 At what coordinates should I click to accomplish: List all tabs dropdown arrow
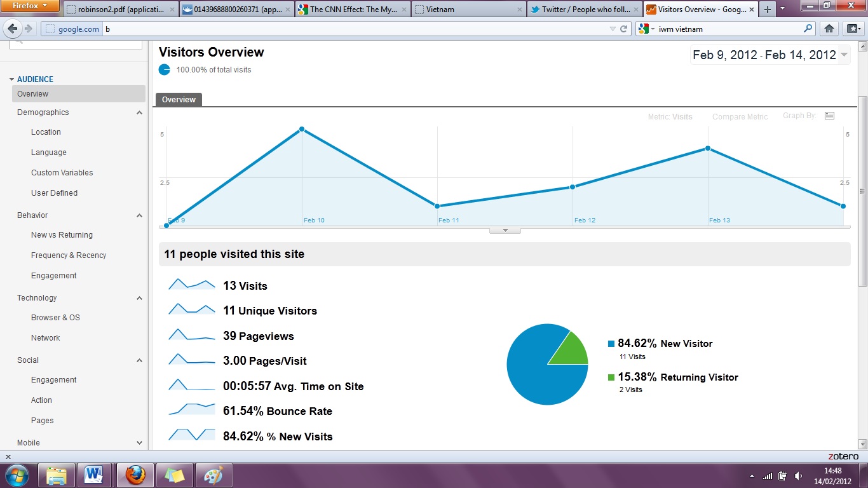782,9
